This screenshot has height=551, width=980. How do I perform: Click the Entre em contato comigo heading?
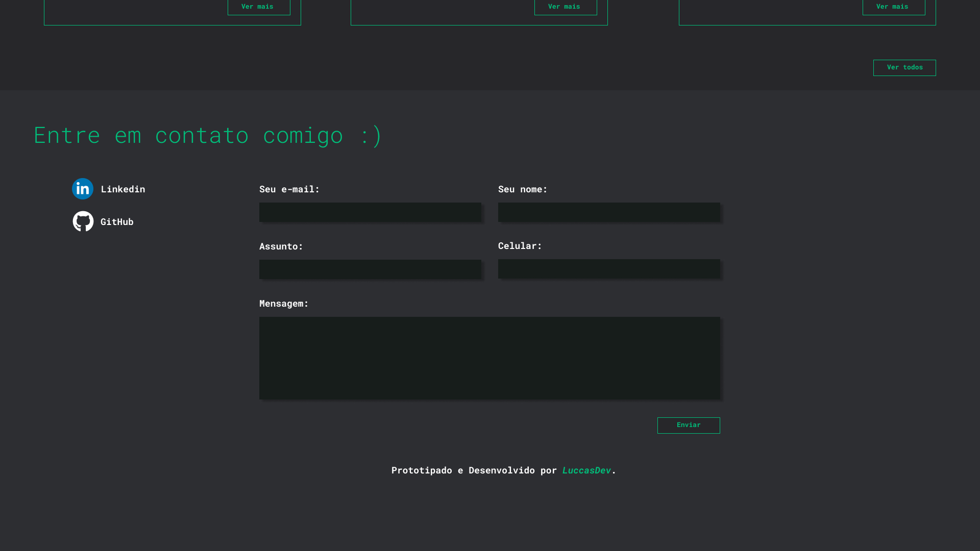click(x=208, y=135)
